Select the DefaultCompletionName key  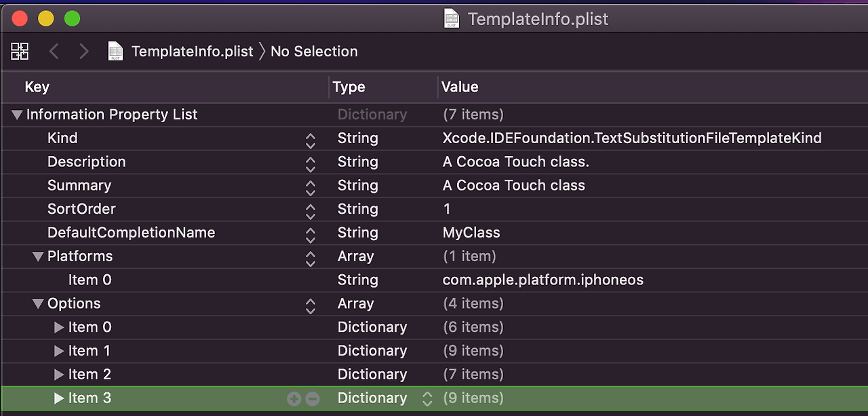[131, 233]
